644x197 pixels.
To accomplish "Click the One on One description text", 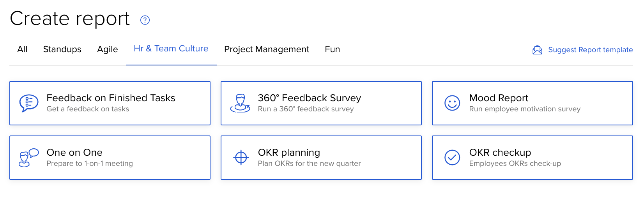I will 90,164.
